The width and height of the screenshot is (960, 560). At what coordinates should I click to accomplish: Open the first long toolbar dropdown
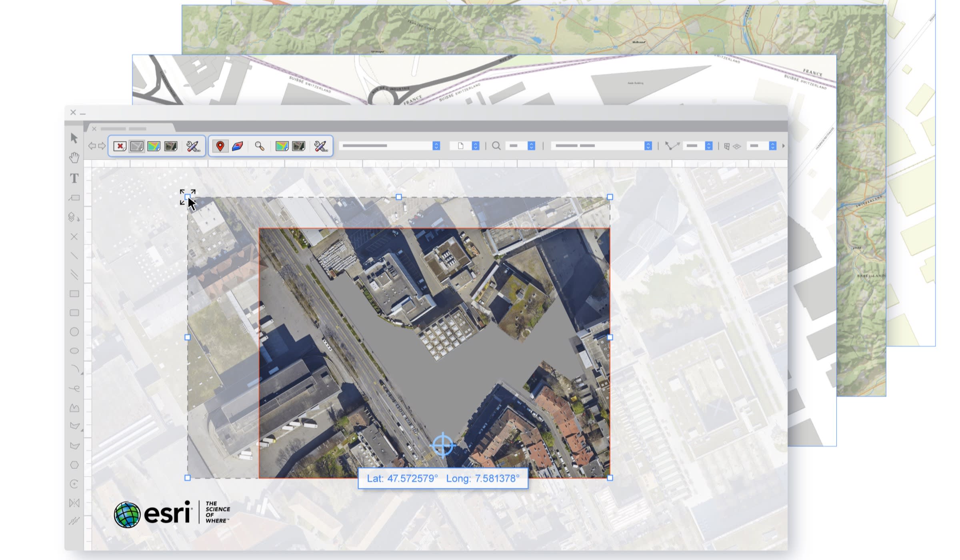coord(436,146)
